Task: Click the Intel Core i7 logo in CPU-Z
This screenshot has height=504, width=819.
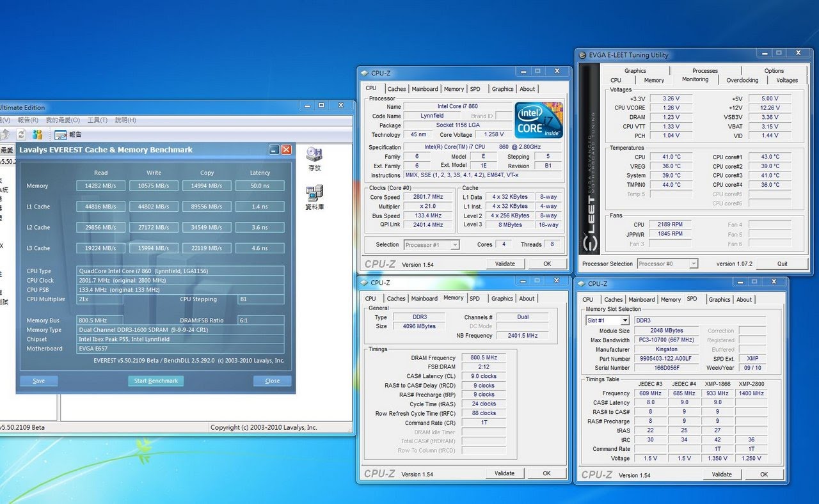Action: tap(539, 120)
